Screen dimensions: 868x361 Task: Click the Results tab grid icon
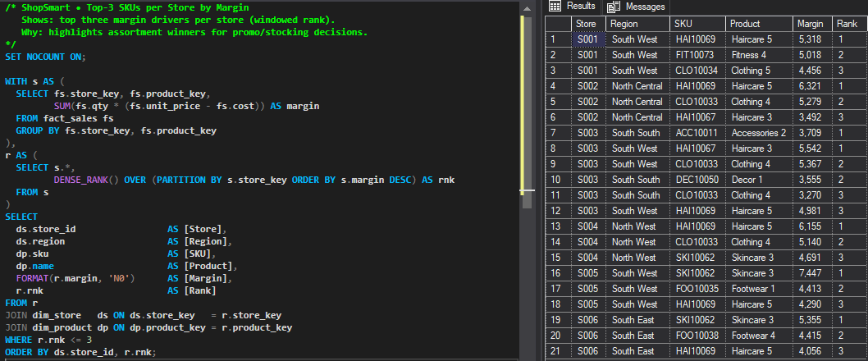[x=555, y=7]
